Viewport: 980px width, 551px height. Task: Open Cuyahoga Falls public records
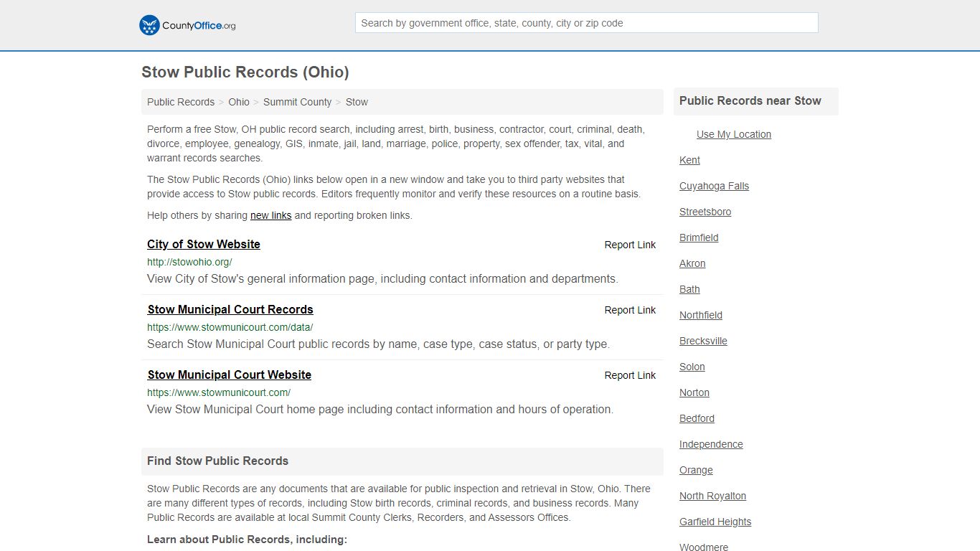pos(714,186)
